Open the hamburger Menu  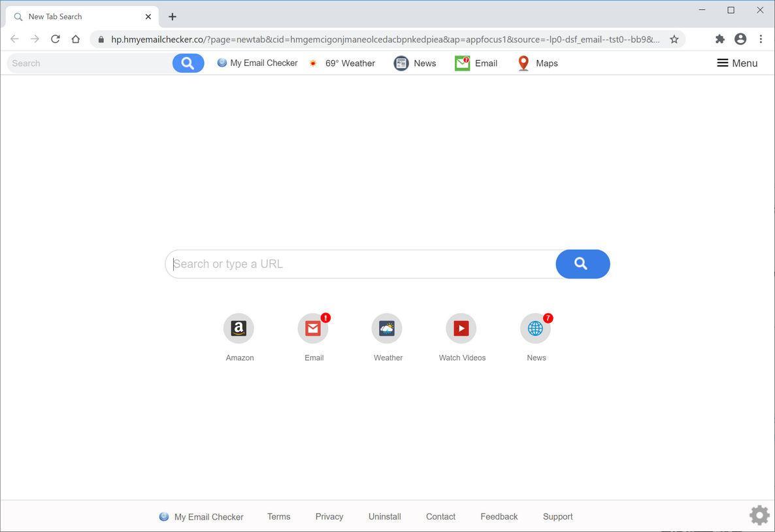(737, 63)
